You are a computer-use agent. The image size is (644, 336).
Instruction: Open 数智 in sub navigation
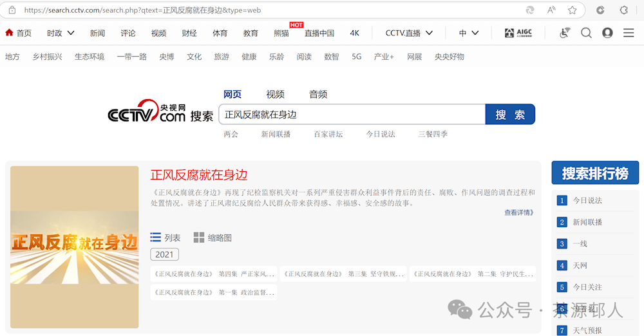(332, 57)
